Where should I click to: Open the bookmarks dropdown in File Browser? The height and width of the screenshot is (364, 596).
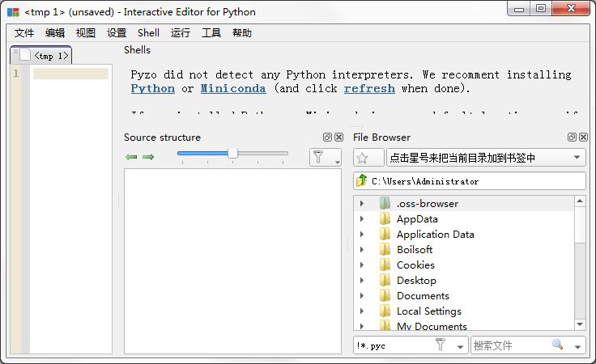click(x=577, y=158)
